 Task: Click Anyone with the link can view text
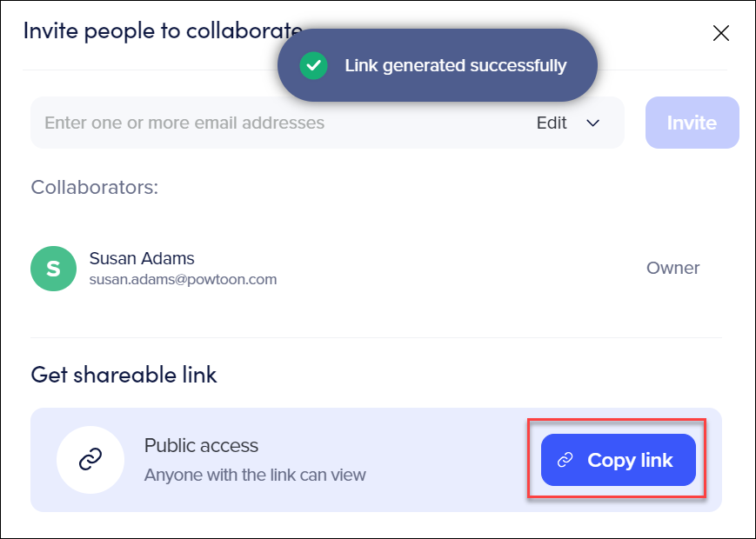[x=255, y=475]
